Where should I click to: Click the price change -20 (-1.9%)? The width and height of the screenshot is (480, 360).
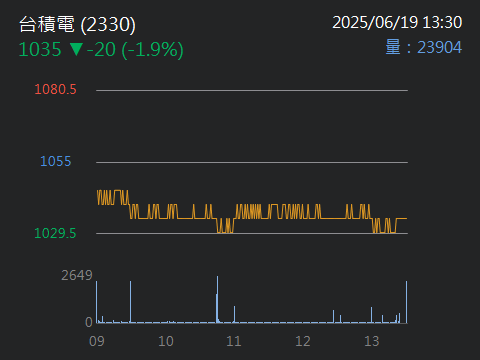135,50
